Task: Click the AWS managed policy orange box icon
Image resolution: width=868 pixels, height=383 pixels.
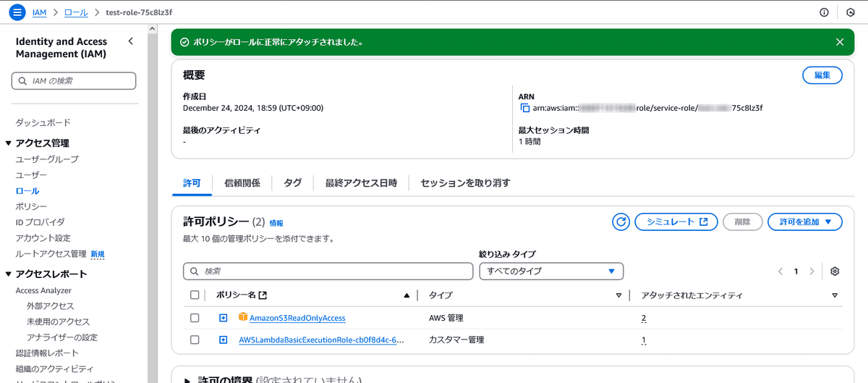Action: pyautogui.click(x=243, y=317)
